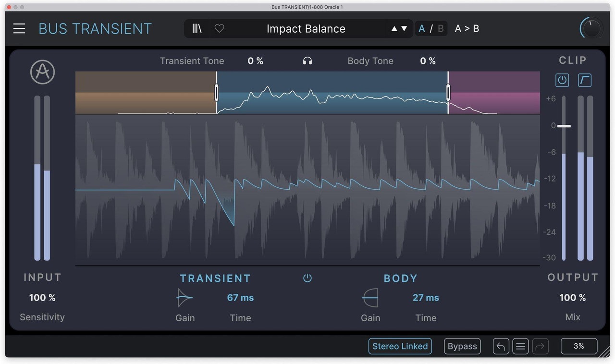Click the TRANSIENT section label
This screenshot has width=615, height=364.
(x=215, y=279)
